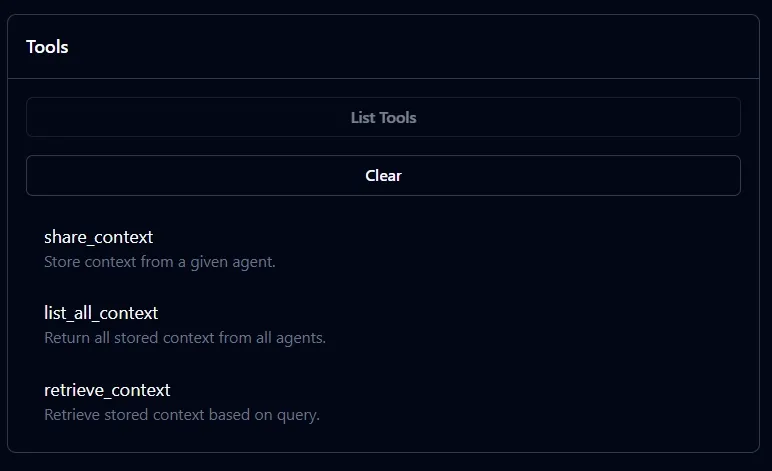
Task: Click the share_context tool name label
Action: coord(99,237)
